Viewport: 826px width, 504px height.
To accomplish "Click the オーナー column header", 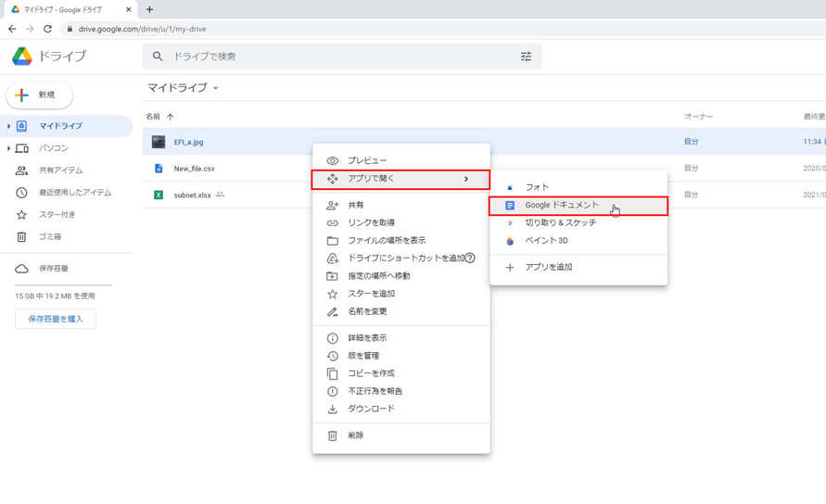I will pos(698,117).
